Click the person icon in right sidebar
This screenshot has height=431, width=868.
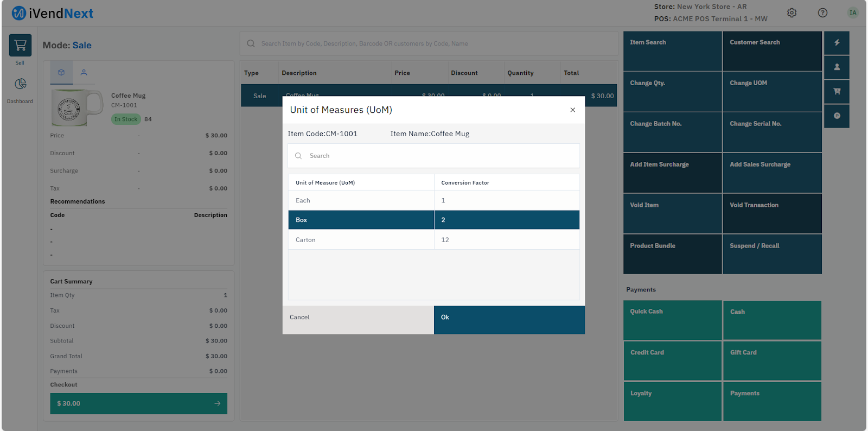[837, 67]
